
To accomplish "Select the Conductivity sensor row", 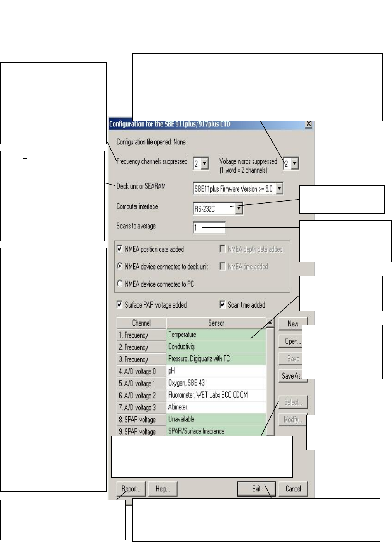I will point(216,347).
